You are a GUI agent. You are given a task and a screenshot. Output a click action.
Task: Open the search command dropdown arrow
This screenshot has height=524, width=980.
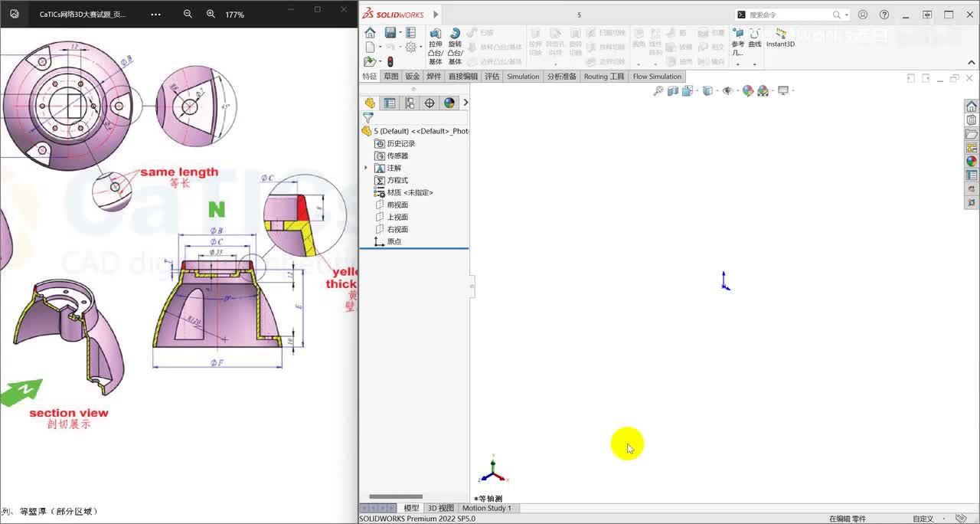(x=847, y=15)
